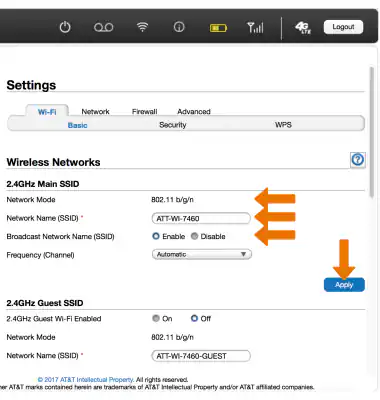
Task: Click the 'Frequency (Channel)' label
Action: coord(40,255)
